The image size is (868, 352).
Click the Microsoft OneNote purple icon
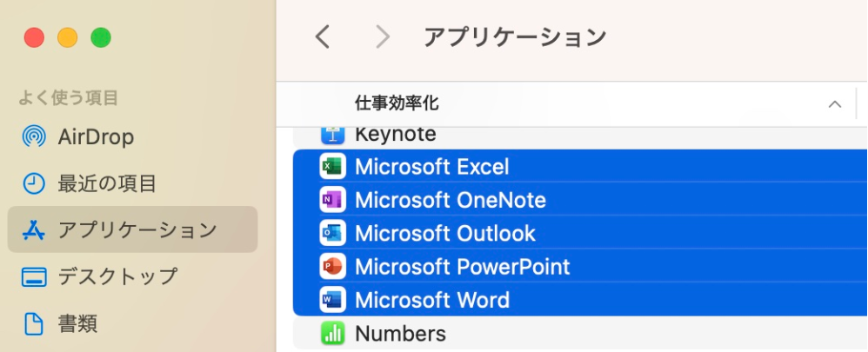coord(332,201)
